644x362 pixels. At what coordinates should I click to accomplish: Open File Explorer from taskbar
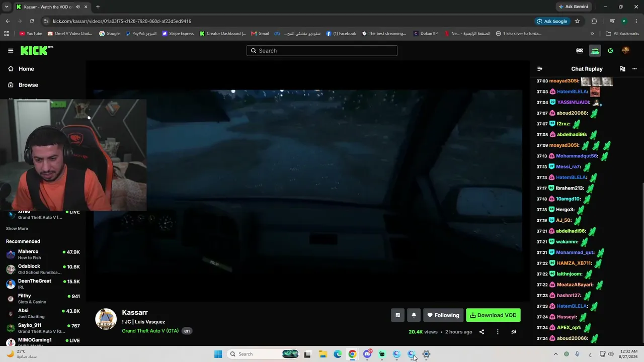(x=323, y=354)
